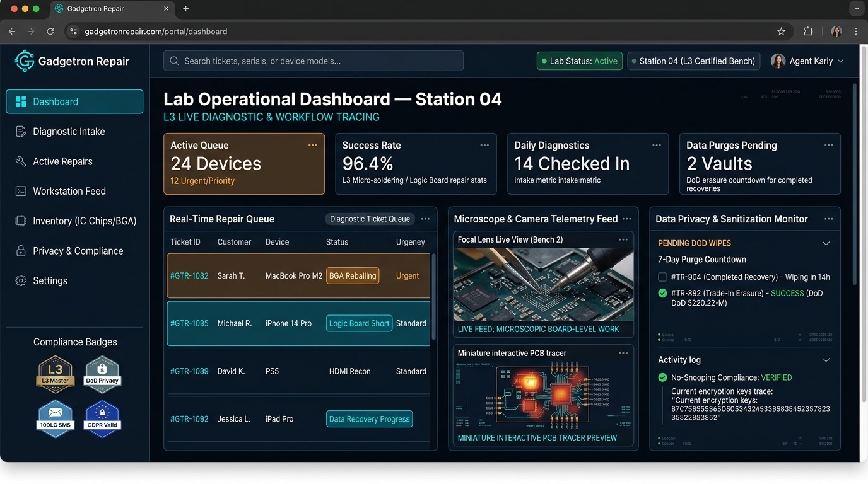Viewport: 868px width, 484px height.
Task: Open ticket #GTR-1092 link
Action: pos(189,419)
